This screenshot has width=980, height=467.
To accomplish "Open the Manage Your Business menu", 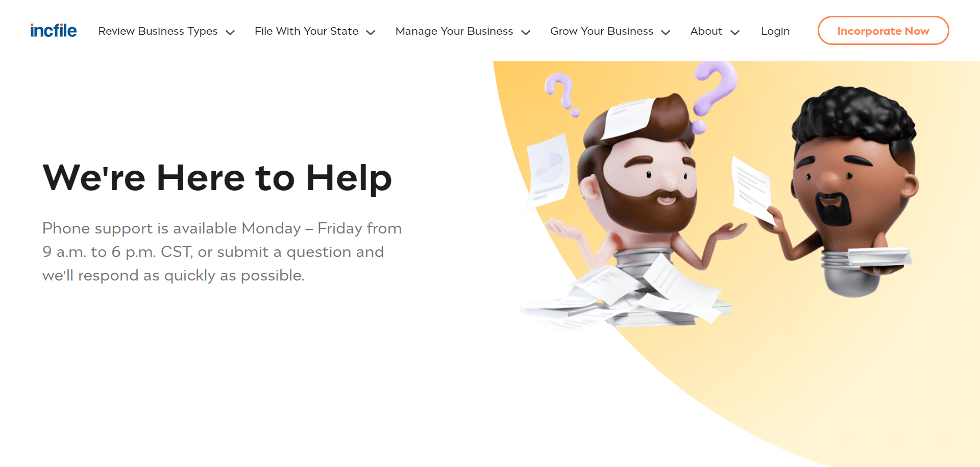I will tap(454, 31).
